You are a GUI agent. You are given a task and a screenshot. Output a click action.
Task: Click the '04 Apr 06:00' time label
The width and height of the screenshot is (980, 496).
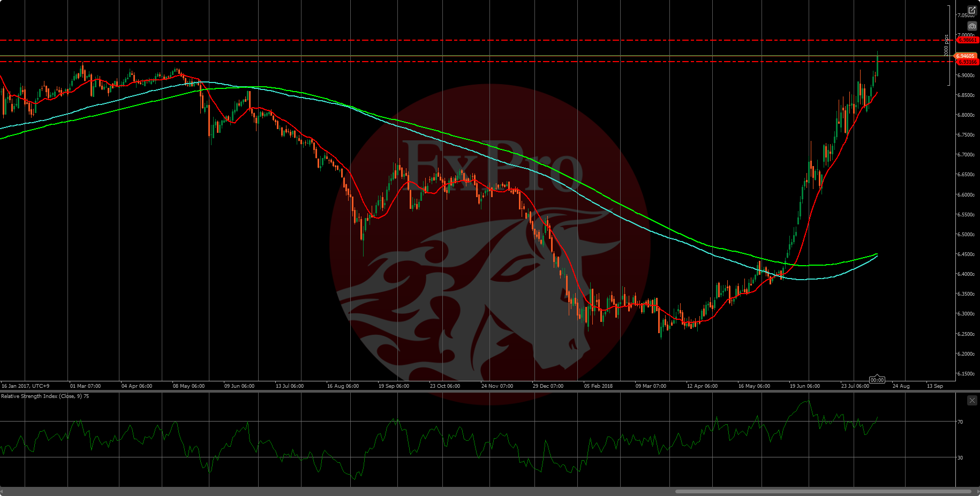pyautogui.click(x=137, y=386)
